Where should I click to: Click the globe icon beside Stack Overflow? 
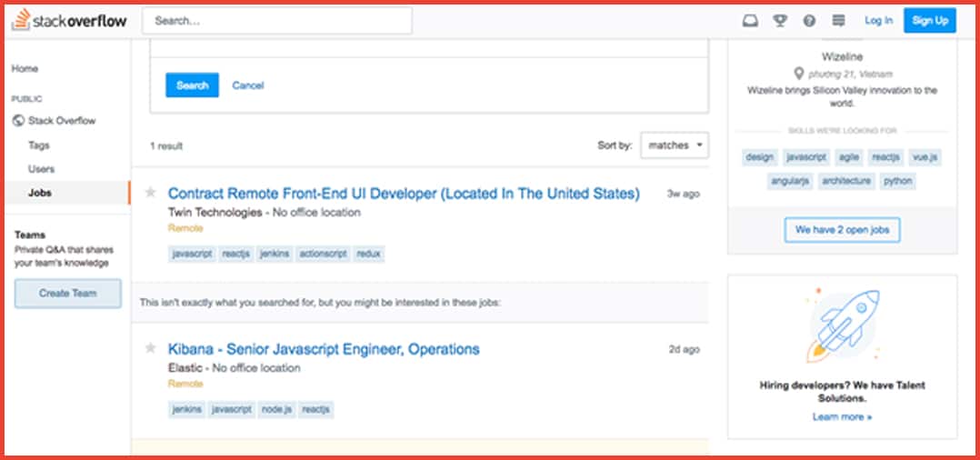[x=18, y=121]
